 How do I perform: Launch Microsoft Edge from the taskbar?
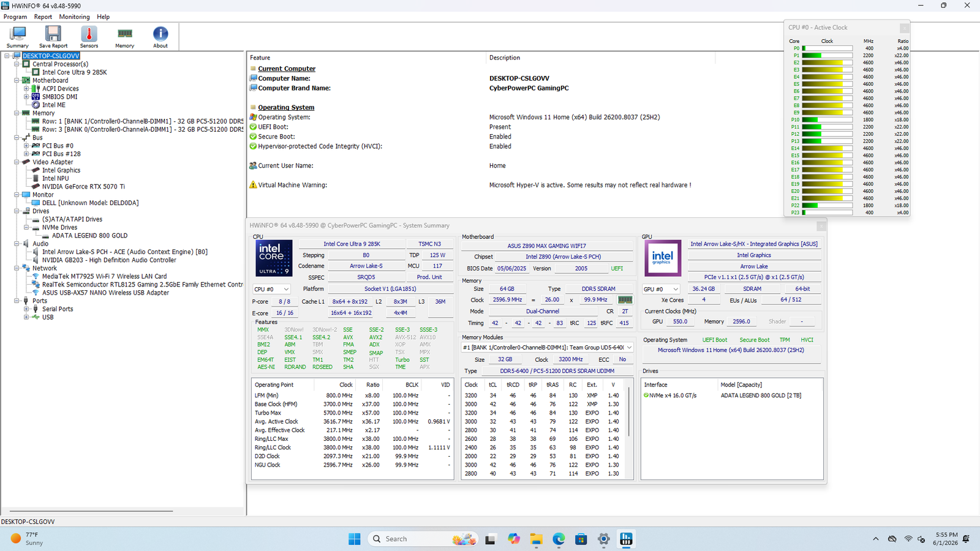tap(559, 539)
